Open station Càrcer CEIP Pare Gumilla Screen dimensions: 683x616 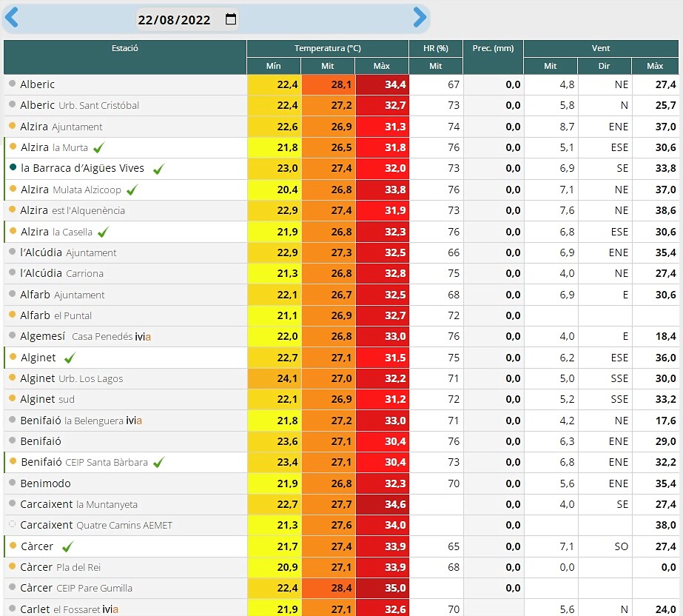[x=76, y=588]
